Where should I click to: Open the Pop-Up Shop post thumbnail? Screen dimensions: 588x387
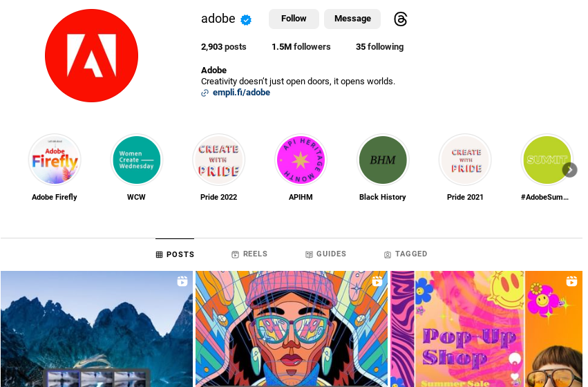pos(486,329)
